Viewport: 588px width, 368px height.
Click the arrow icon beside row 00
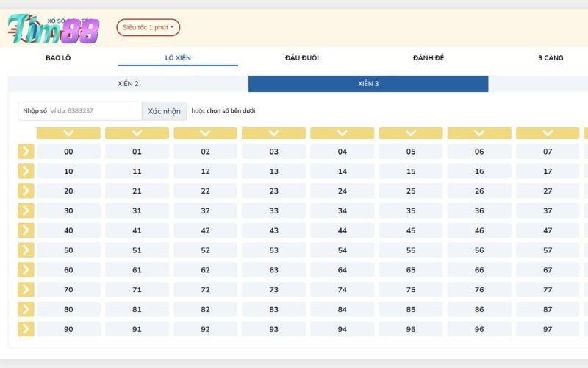[26, 152]
